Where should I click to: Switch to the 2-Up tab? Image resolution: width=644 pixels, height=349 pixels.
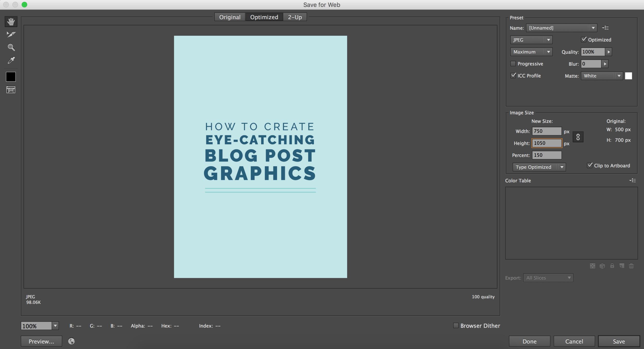[x=295, y=17]
